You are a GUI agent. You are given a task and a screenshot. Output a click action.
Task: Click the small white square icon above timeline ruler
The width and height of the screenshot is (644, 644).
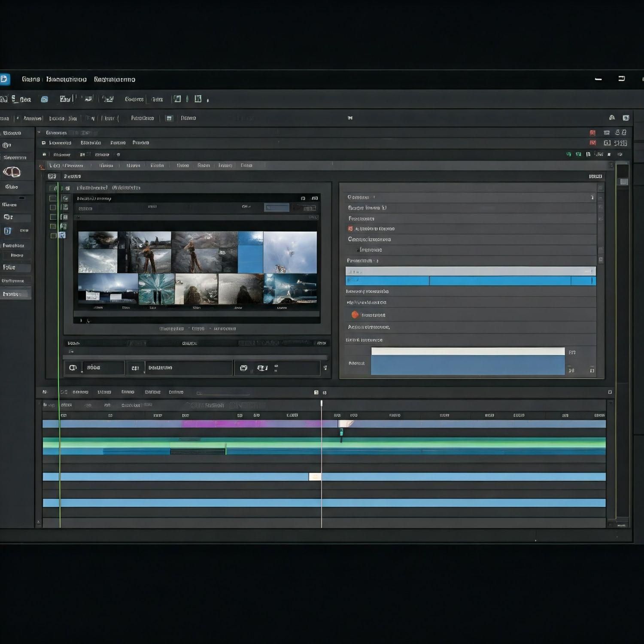316,392
